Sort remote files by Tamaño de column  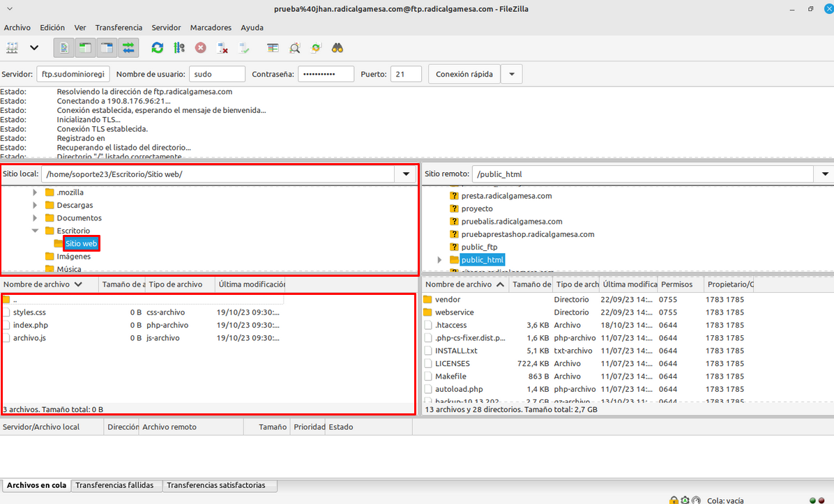tap(531, 284)
